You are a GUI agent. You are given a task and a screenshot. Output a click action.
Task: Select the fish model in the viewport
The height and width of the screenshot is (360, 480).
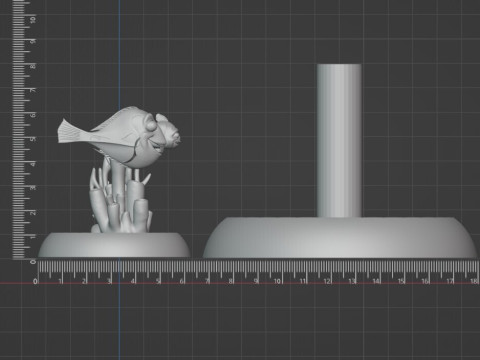click(120, 137)
